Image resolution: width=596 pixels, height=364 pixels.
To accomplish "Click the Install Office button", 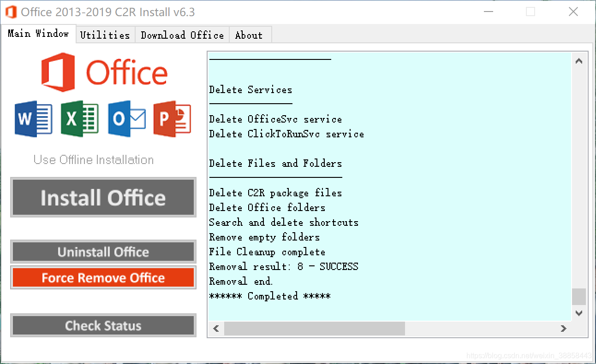I will [x=103, y=198].
